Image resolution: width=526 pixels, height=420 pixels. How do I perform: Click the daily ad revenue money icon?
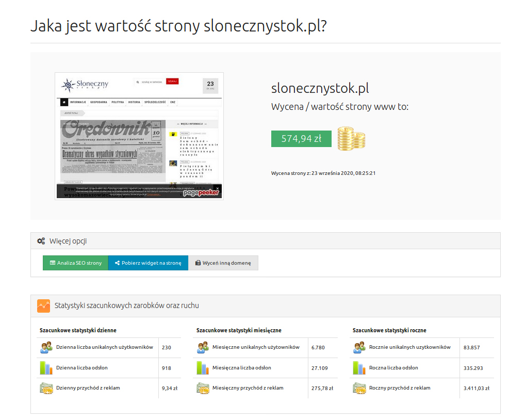(46, 388)
